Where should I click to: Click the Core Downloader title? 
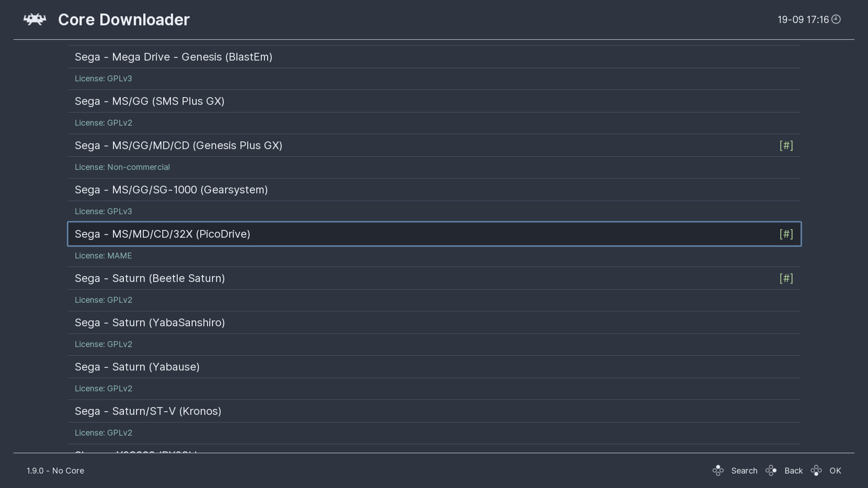[x=124, y=19]
